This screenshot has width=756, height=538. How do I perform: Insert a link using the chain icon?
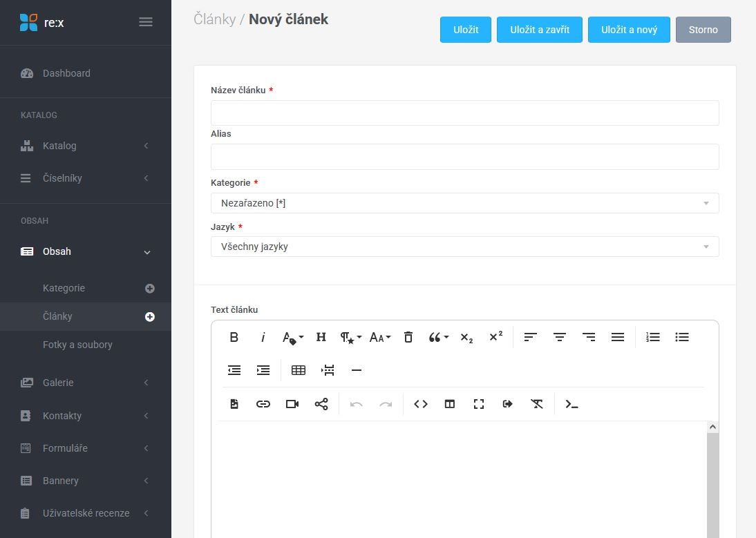(x=263, y=404)
